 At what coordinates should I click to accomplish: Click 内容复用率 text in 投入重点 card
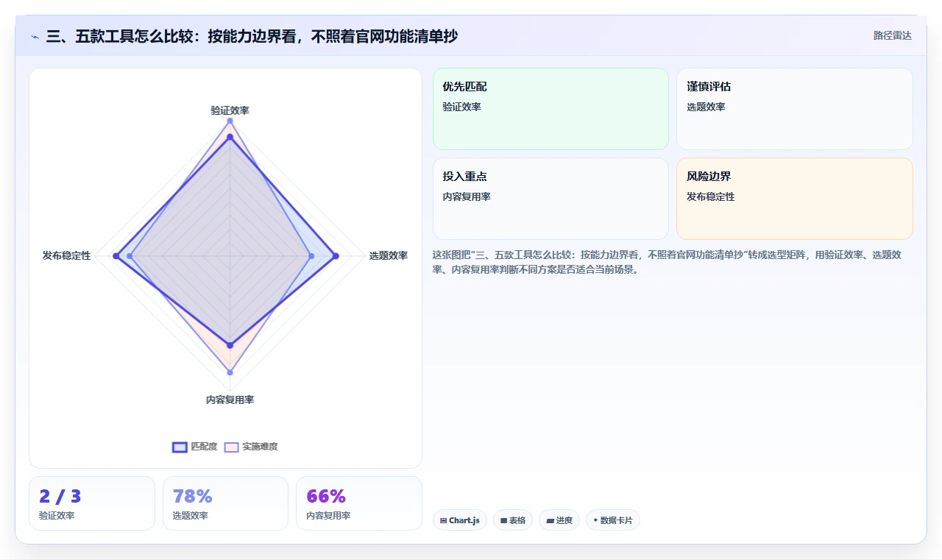(x=467, y=196)
